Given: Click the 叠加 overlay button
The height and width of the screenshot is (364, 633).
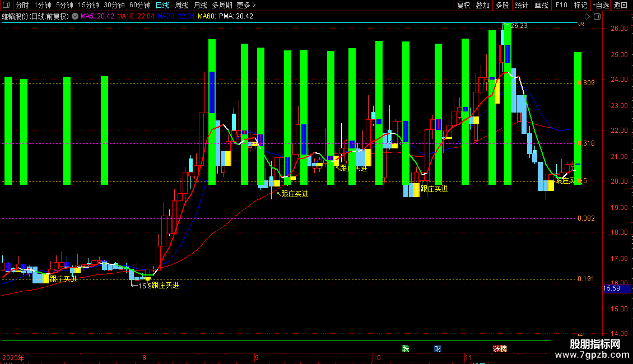Looking at the screenshot, I should pos(482,5).
